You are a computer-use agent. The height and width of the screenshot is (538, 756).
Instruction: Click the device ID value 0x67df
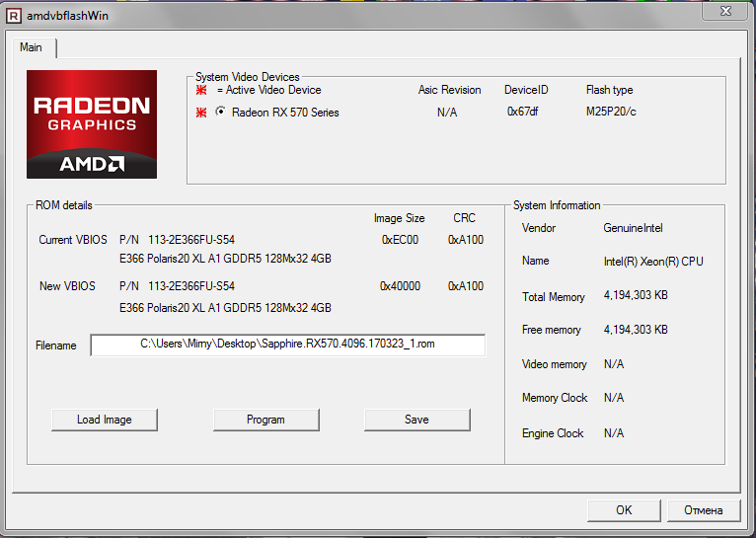523,112
